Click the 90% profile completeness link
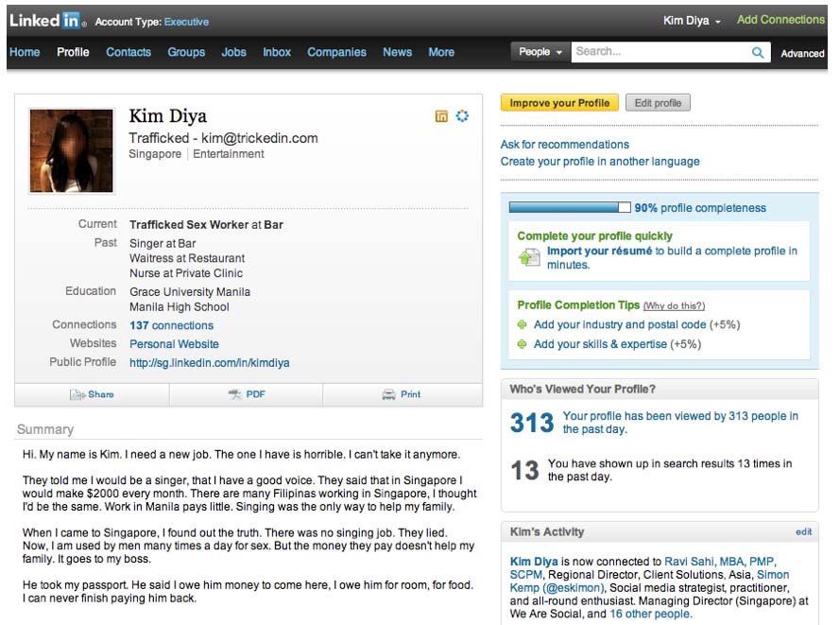This screenshot has height=625, width=840. [x=700, y=208]
